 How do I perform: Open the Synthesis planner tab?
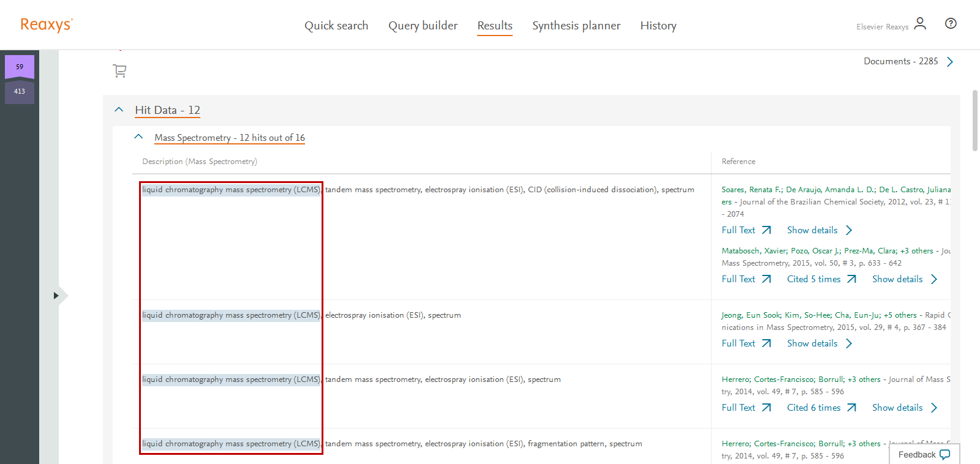pos(576,26)
